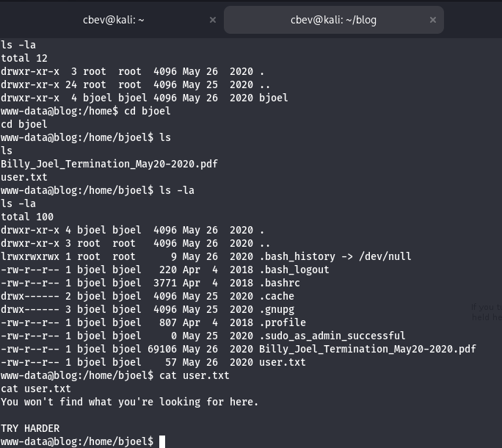Click the .gnupg directory name
Viewport: 502px width, 448px height.
[277, 309]
